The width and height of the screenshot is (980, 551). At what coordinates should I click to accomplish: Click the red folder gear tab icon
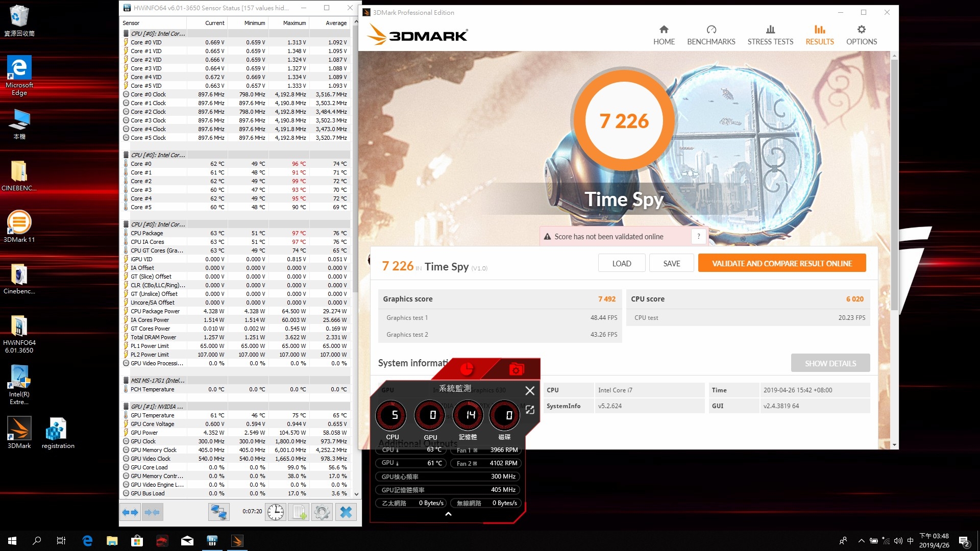(517, 369)
